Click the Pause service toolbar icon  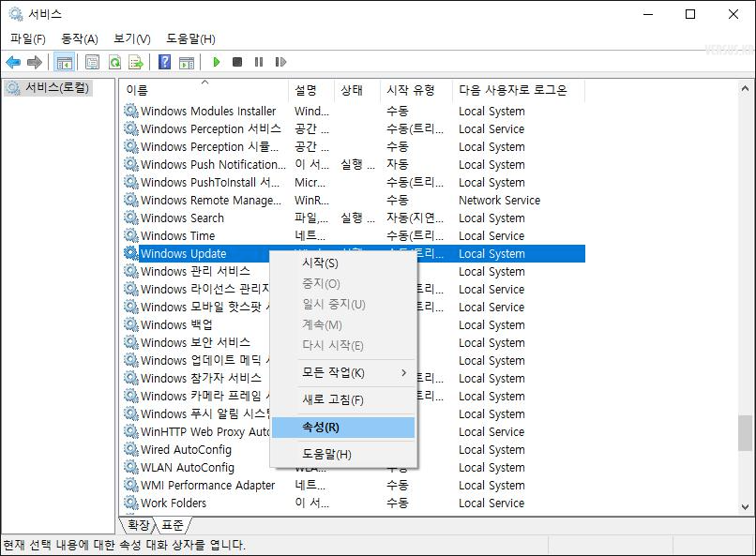259,62
